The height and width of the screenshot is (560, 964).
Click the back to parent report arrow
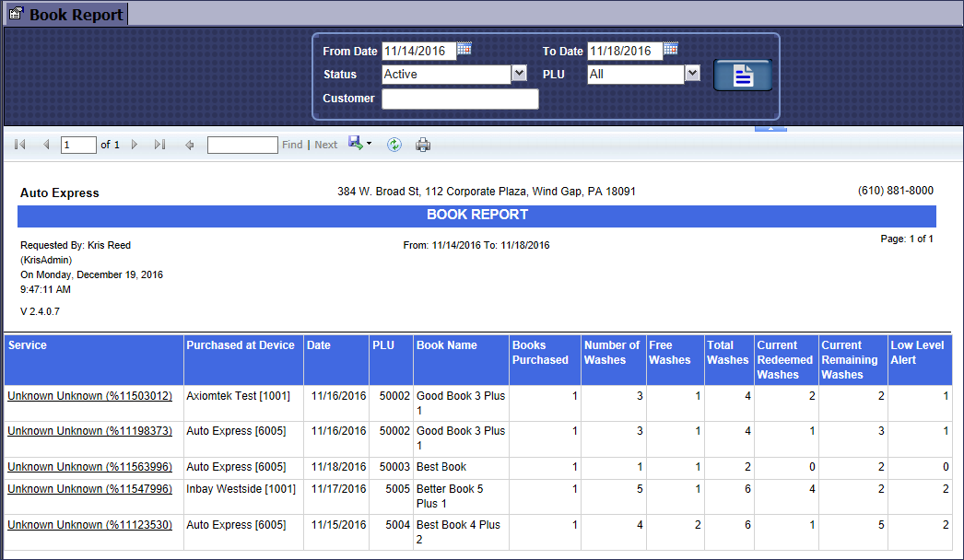(190, 145)
